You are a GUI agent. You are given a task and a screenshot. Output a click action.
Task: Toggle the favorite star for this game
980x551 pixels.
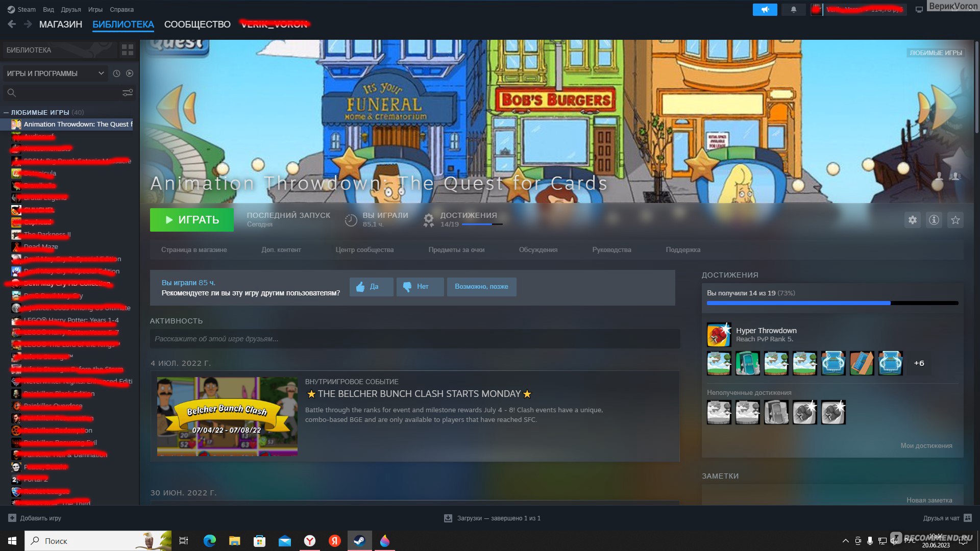click(x=955, y=220)
